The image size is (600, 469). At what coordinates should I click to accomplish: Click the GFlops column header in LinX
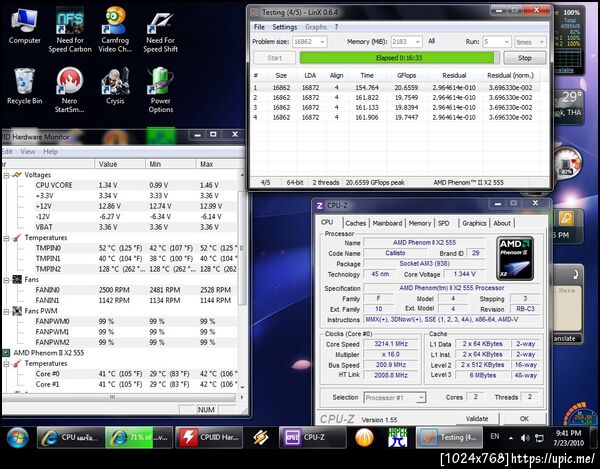[406, 76]
